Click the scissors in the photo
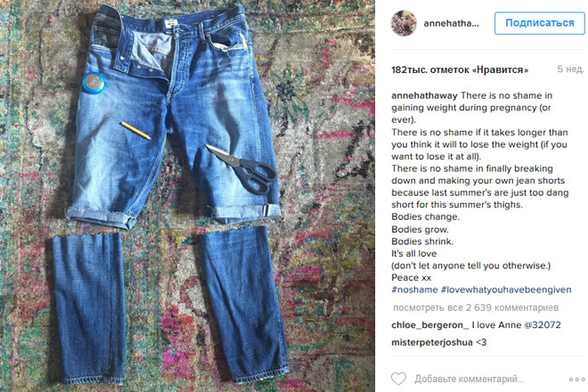 (x=242, y=167)
